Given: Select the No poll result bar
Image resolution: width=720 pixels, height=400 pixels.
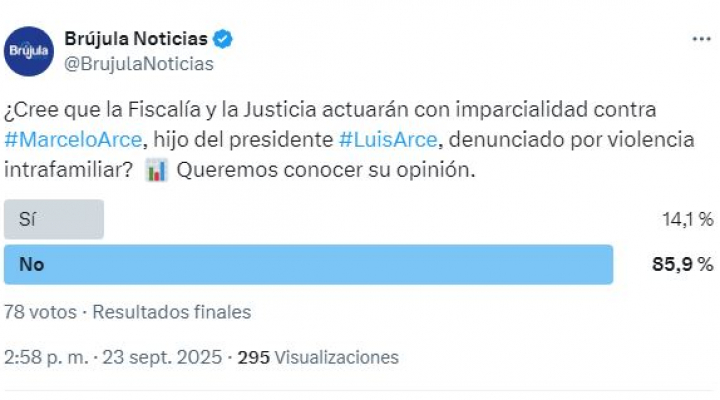Looking at the screenshot, I should click(309, 265).
